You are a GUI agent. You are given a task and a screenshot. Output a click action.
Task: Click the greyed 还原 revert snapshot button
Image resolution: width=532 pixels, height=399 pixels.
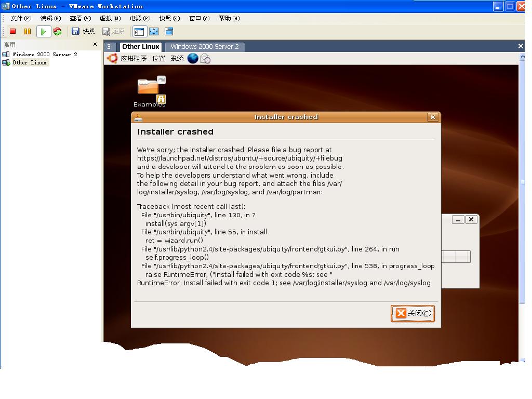point(113,32)
